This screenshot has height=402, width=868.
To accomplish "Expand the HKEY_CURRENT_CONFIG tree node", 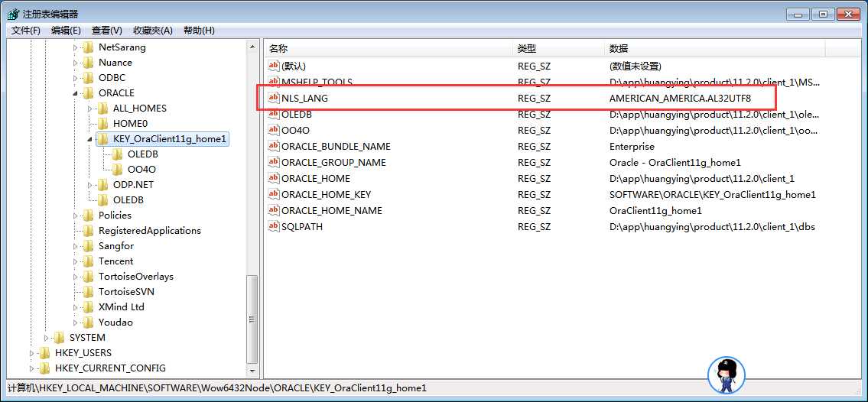I will click(32, 368).
